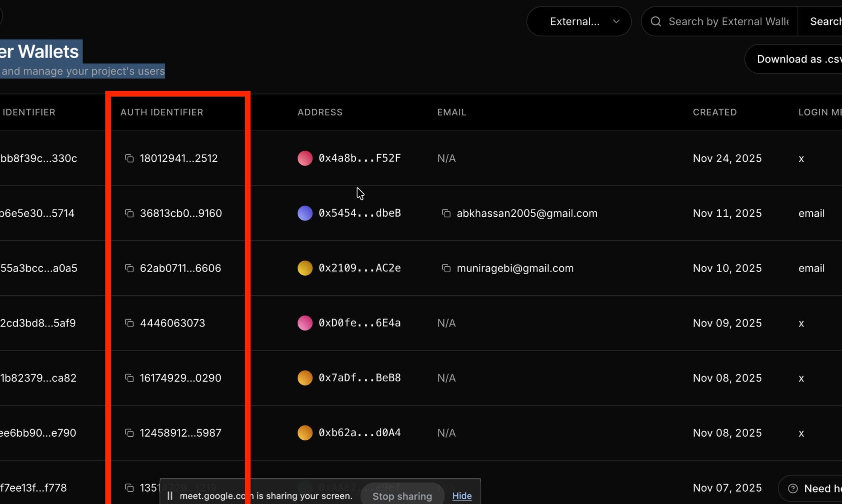Click the pink avatar for 0x4a8b...F52F

coord(305,158)
